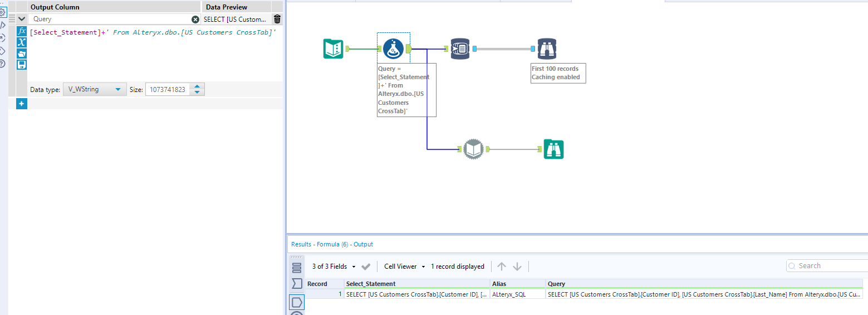This screenshot has width=868, height=315.
Task: Select the Formula tool on canvas
Action: pyautogui.click(x=393, y=49)
